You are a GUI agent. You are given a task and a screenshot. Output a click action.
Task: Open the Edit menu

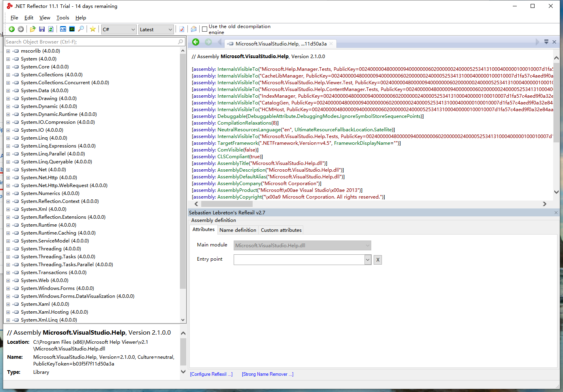pyautogui.click(x=29, y=18)
